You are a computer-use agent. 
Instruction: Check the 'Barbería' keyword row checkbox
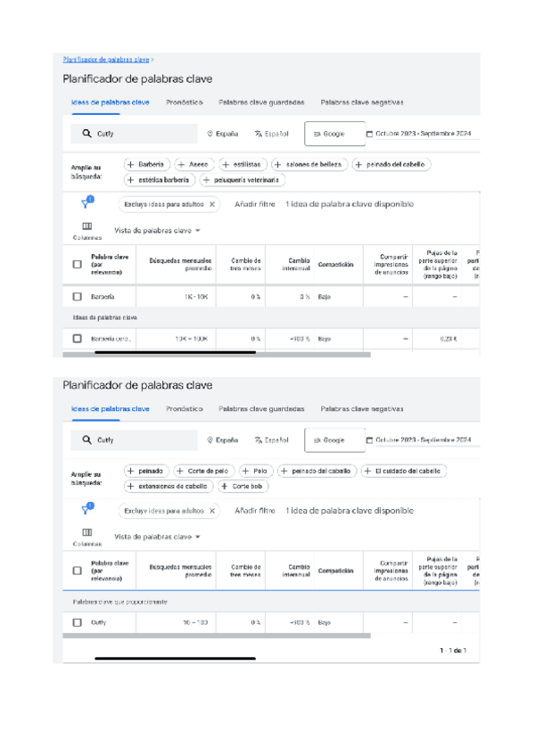coord(78,296)
